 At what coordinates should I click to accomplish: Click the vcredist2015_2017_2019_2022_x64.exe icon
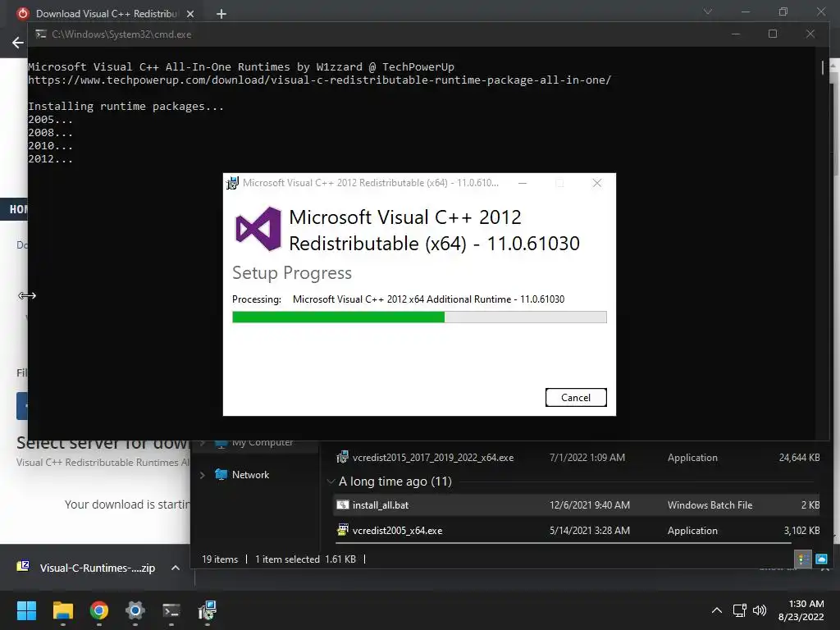(343, 457)
